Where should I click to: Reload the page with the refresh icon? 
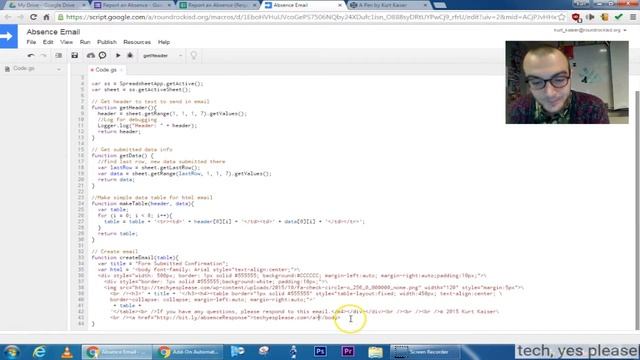pos(33,17)
